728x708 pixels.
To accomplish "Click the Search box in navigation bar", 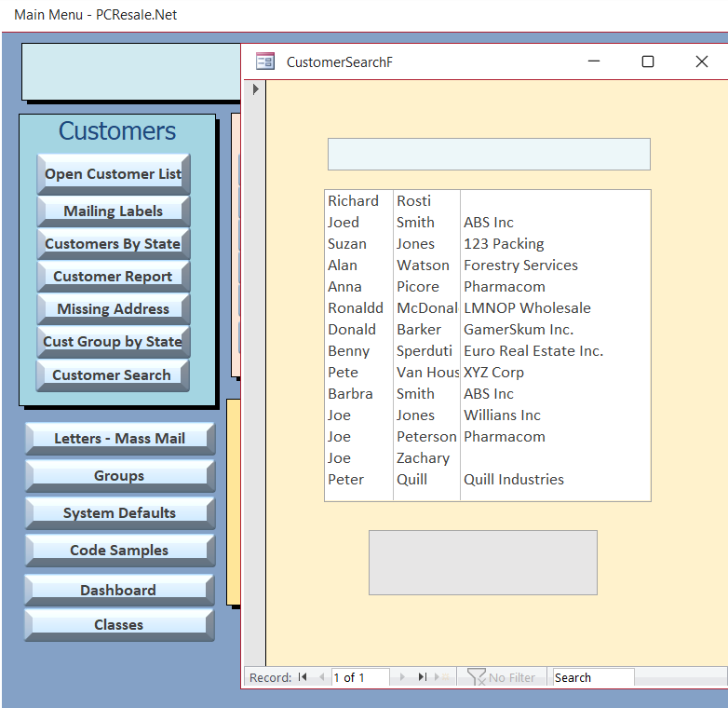I will click(593, 677).
